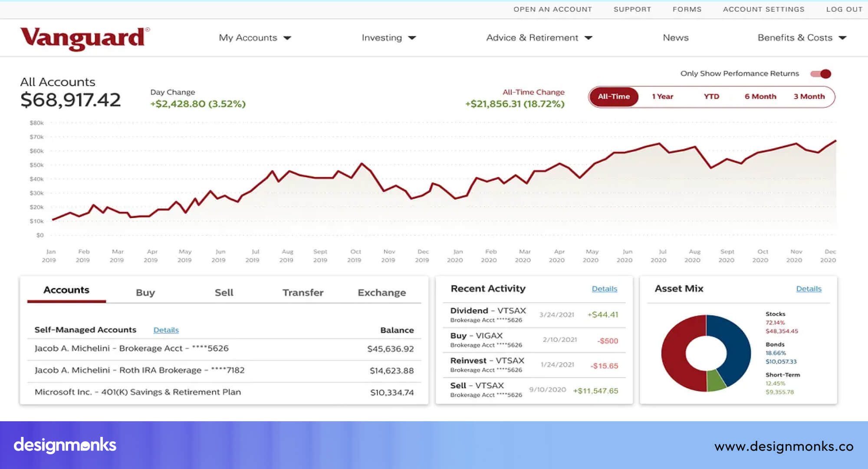
Task: Click Log Out in top bar
Action: [844, 9]
